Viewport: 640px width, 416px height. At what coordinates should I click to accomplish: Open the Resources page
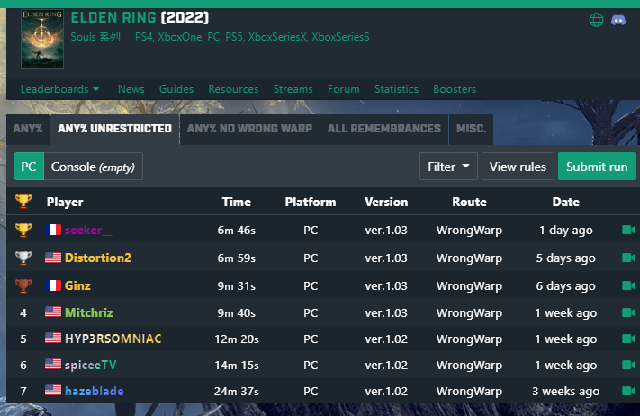click(233, 89)
